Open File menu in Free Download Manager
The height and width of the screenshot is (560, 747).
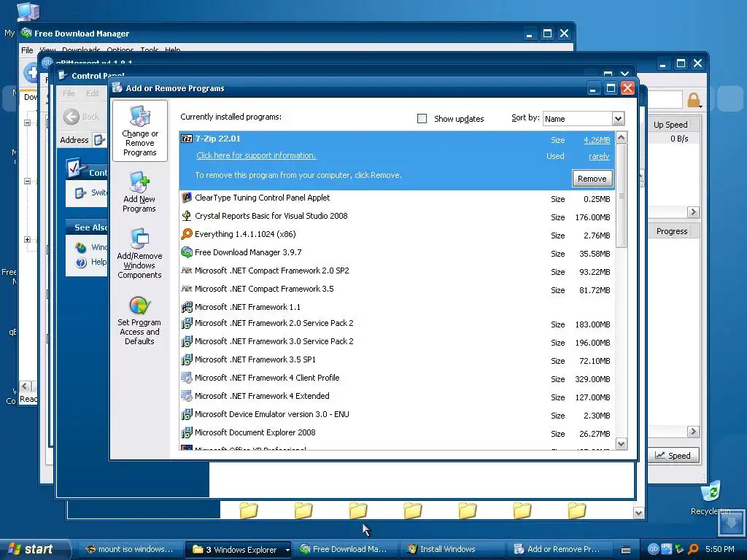click(27, 50)
